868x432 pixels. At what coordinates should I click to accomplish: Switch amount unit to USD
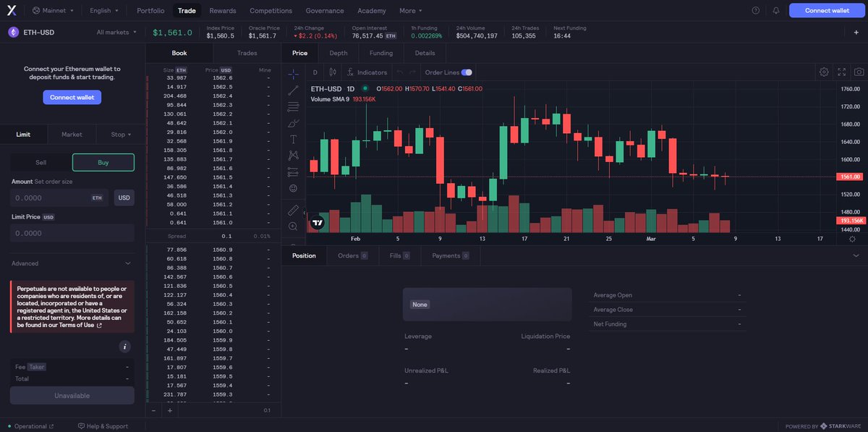pyautogui.click(x=124, y=198)
